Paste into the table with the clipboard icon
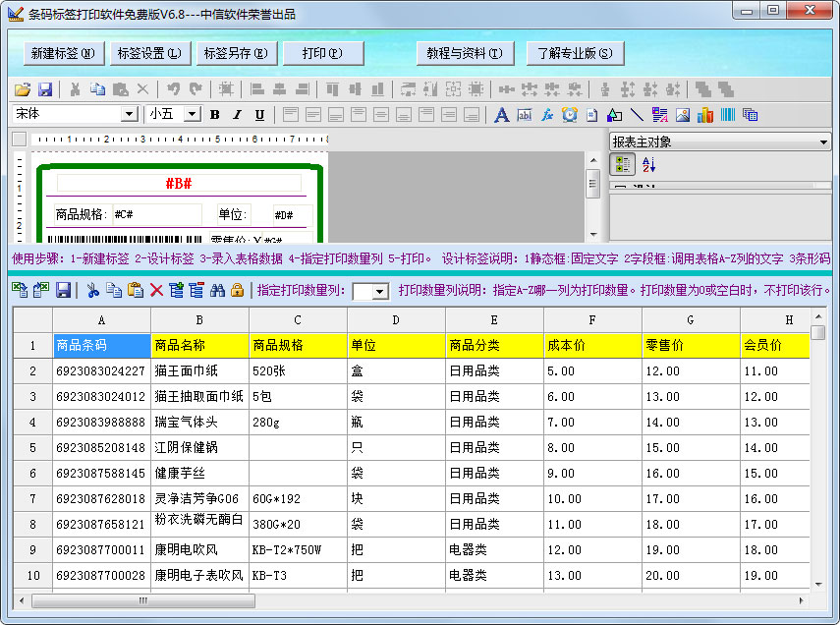The height and width of the screenshot is (625, 840). pos(135,290)
